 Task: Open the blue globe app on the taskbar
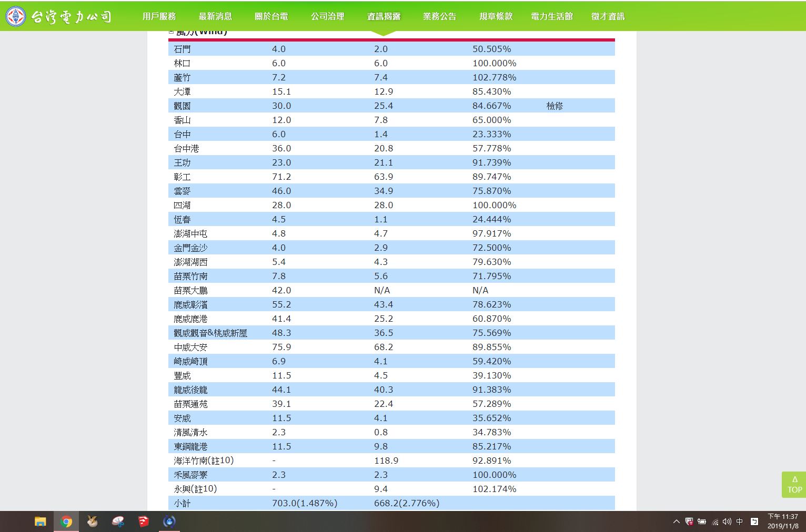(x=169, y=521)
